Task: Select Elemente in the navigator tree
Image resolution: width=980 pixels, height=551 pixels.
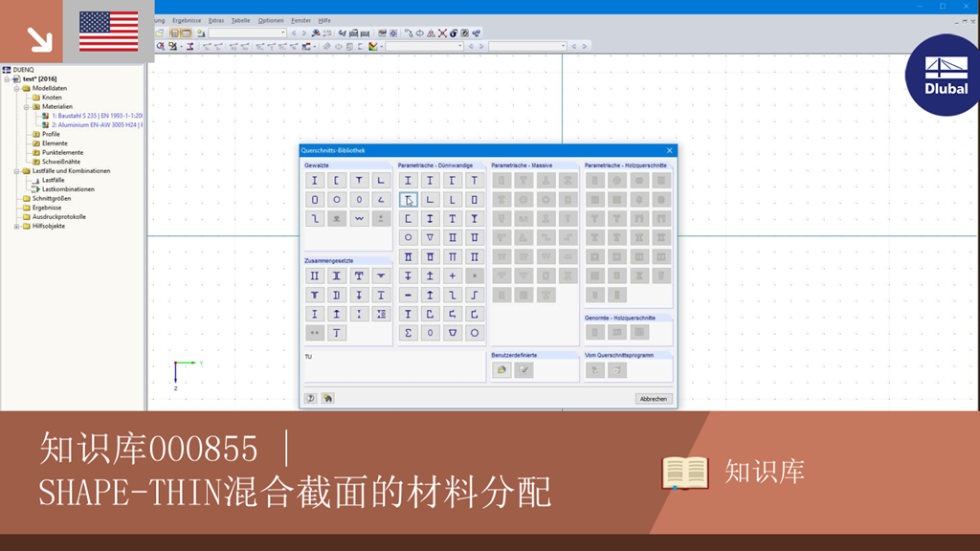Action: click(x=55, y=143)
